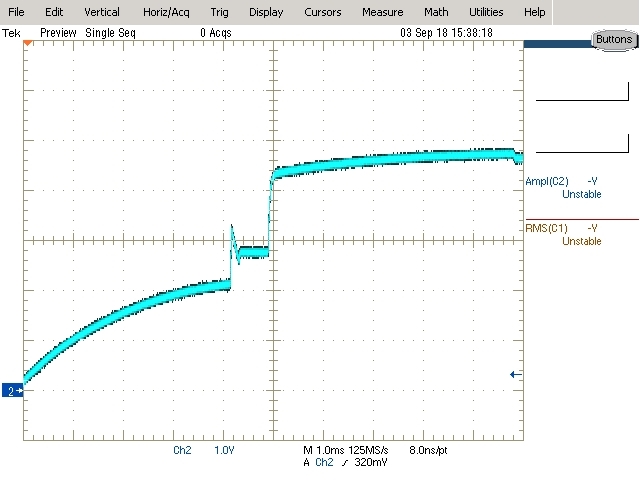Click the Single Seq acquisition status
The width and height of the screenshot is (640, 480).
(x=110, y=33)
